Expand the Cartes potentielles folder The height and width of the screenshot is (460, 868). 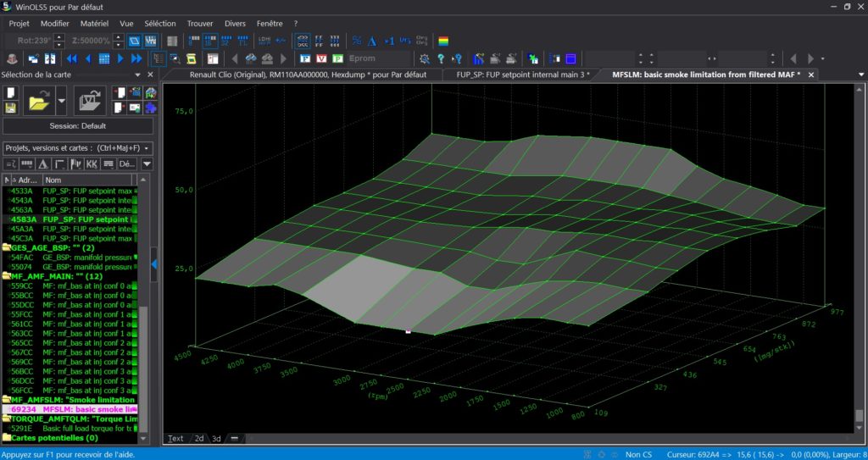click(7, 438)
